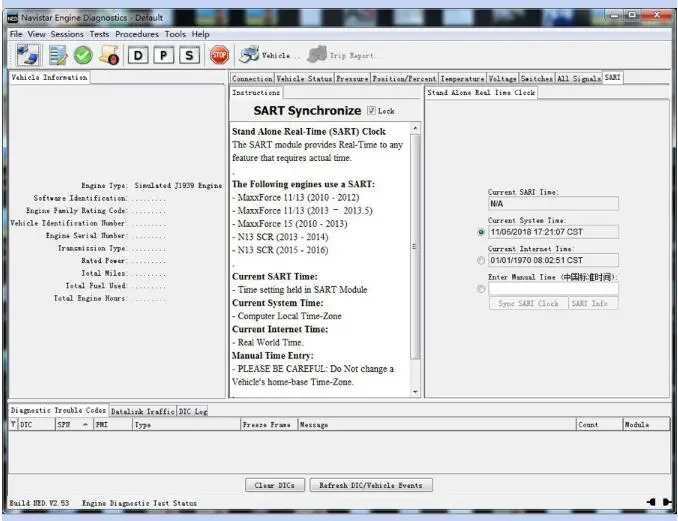Sort by the Type column header
Image resolution: width=678 pixels, height=521 pixels.
tap(186, 425)
